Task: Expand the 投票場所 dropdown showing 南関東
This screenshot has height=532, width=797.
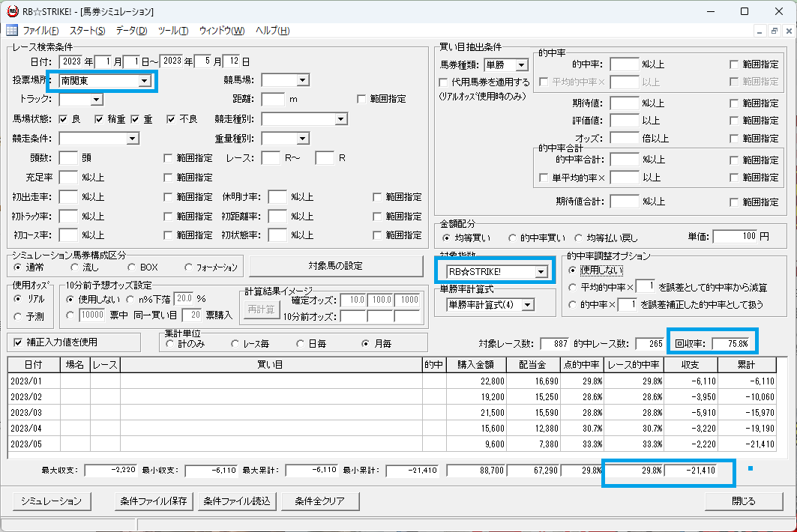Action: coord(145,81)
